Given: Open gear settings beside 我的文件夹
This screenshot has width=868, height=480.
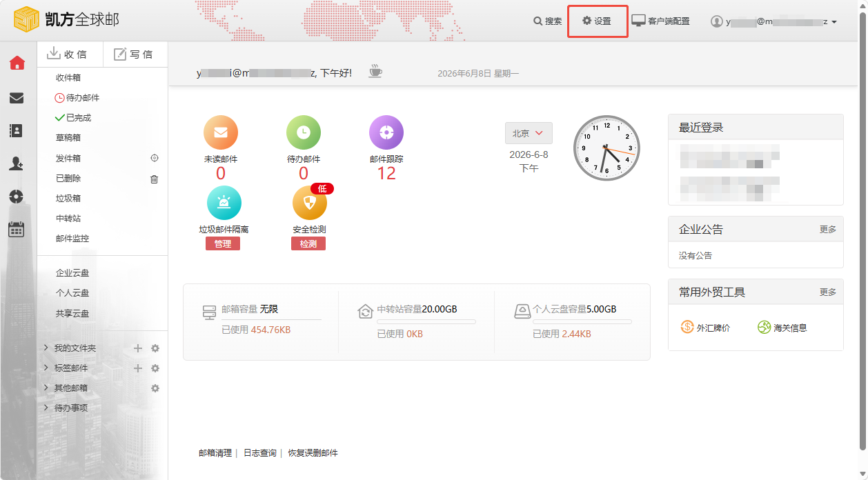Looking at the screenshot, I should click(x=155, y=348).
